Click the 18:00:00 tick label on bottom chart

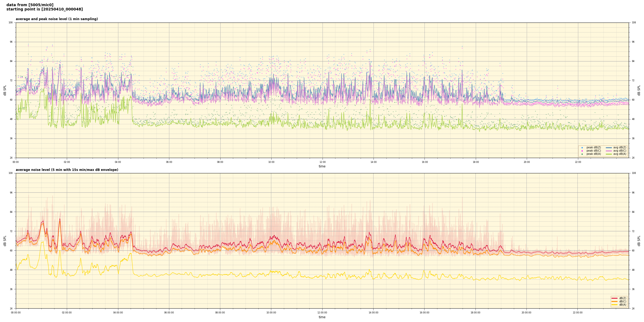click(x=475, y=313)
